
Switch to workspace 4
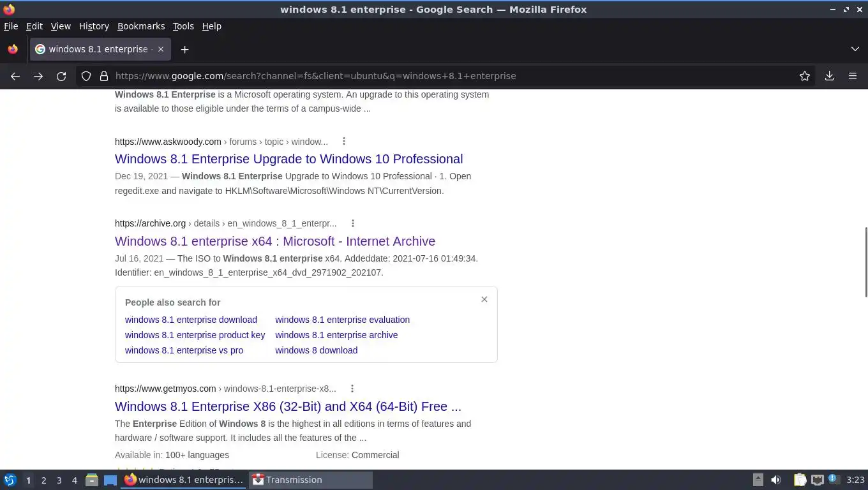(74, 480)
